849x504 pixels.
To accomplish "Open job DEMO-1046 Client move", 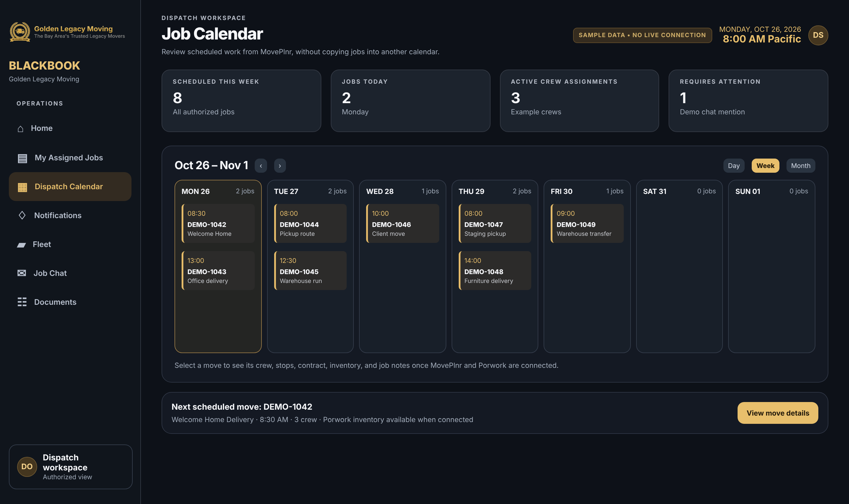I will pos(402,223).
